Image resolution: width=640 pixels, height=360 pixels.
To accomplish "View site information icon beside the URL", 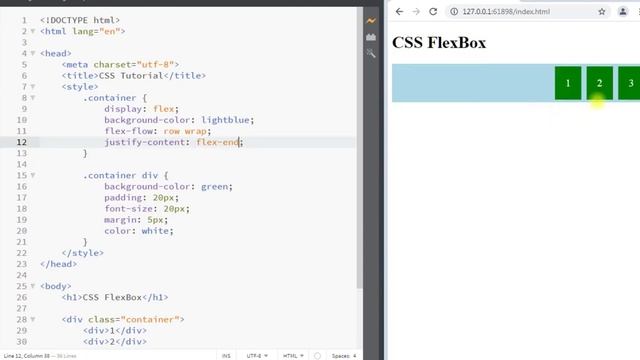I will click(x=454, y=11).
